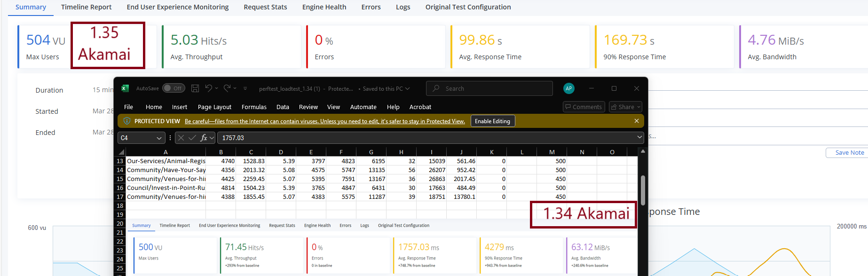Open the Redo history dropdown arrow
This screenshot has height=276, width=868.
tap(235, 88)
